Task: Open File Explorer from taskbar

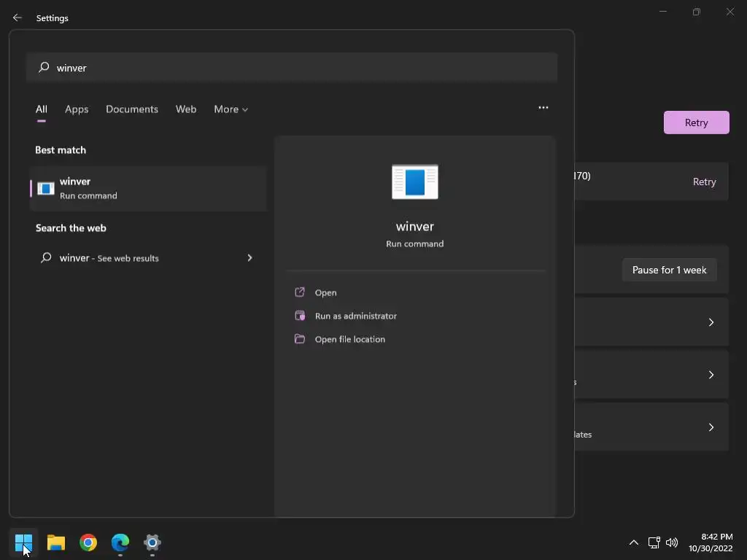Action: point(55,542)
